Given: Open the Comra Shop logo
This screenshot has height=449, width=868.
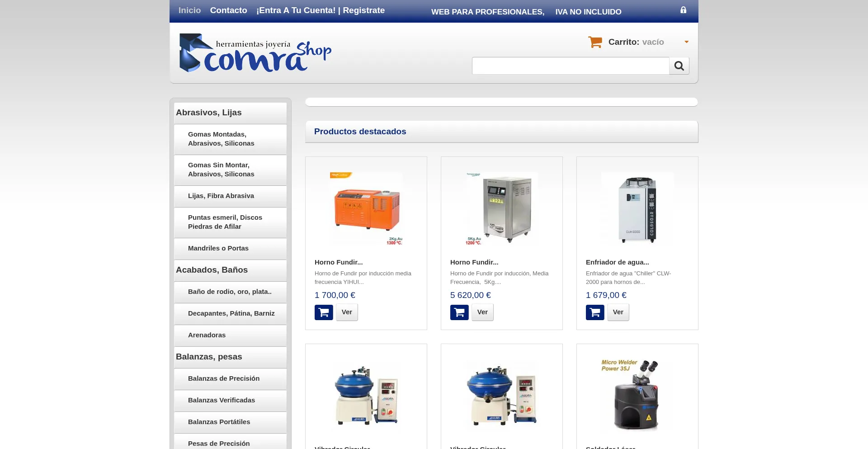Looking at the screenshot, I should [x=255, y=53].
